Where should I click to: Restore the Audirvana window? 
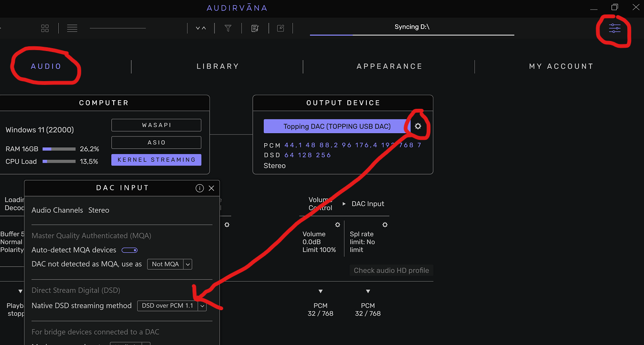coord(615,7)
